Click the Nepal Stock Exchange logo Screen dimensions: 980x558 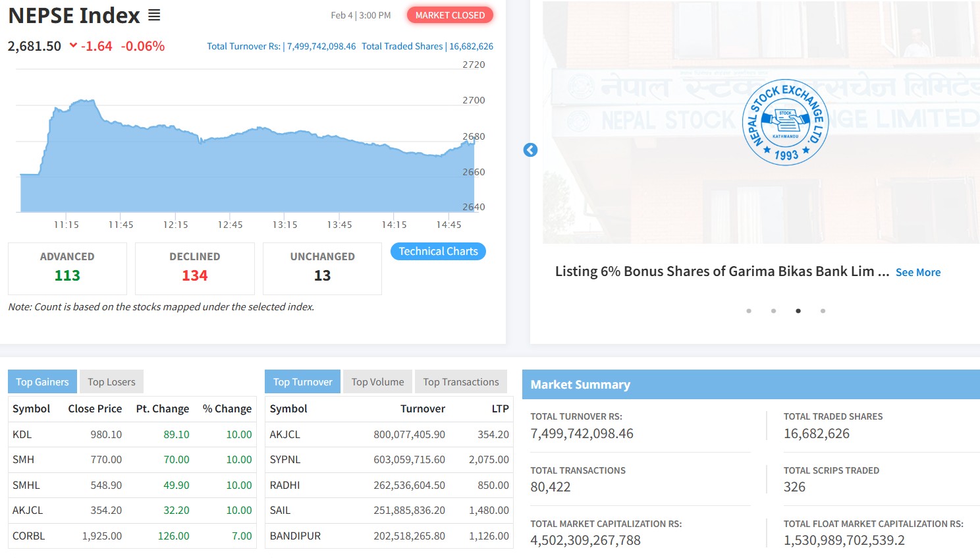(x=785, y=123)
